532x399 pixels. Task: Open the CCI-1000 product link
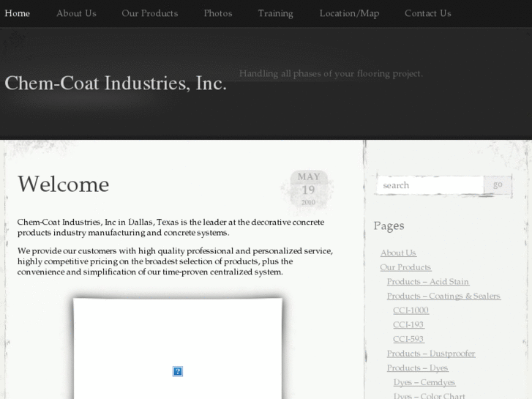point(411,310)
